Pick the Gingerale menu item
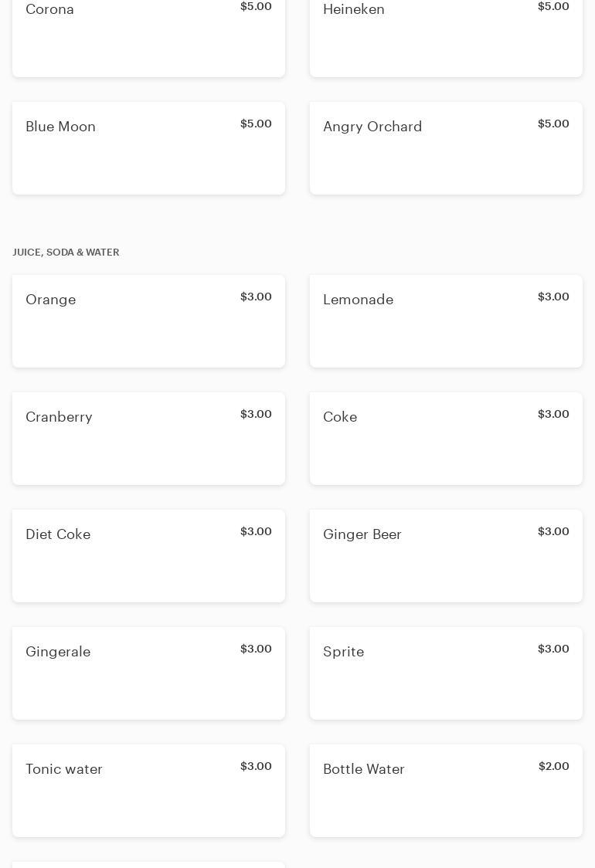The width and height of the screenshot is (595, 868). tap(148, 673)
